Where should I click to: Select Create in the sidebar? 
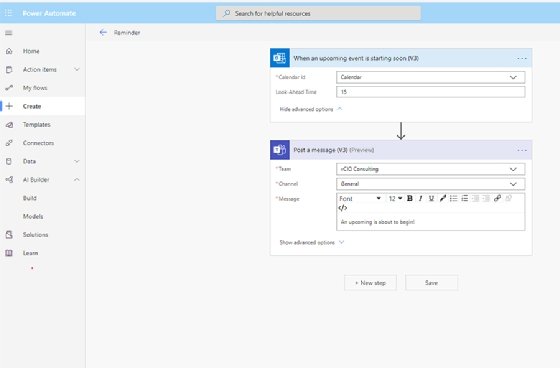(32, 106)
